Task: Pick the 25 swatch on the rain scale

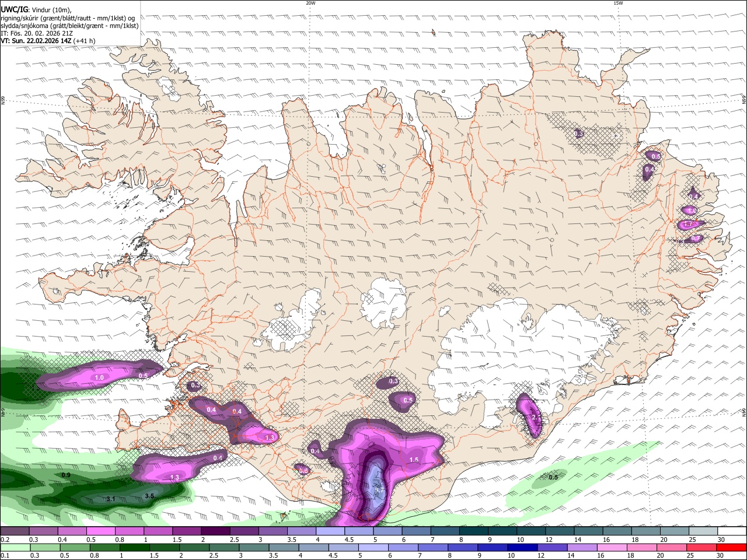Action: tap(701, 547)
